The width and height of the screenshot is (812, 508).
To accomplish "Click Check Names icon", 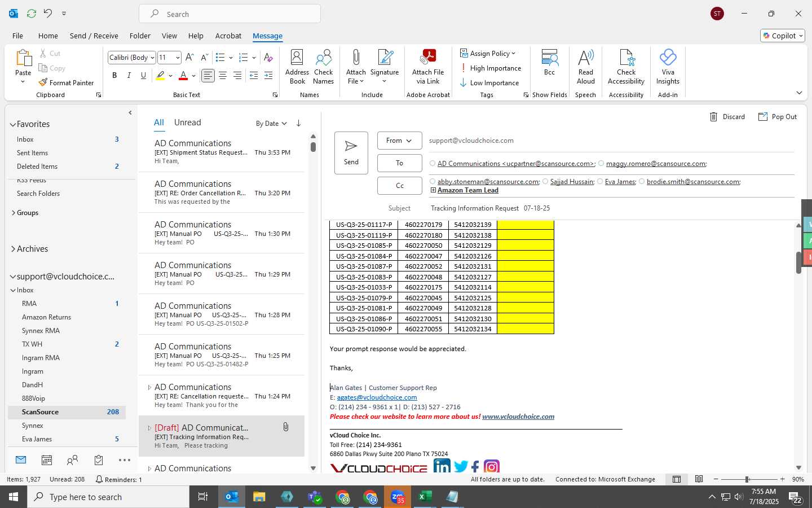I will pos(324,67).
